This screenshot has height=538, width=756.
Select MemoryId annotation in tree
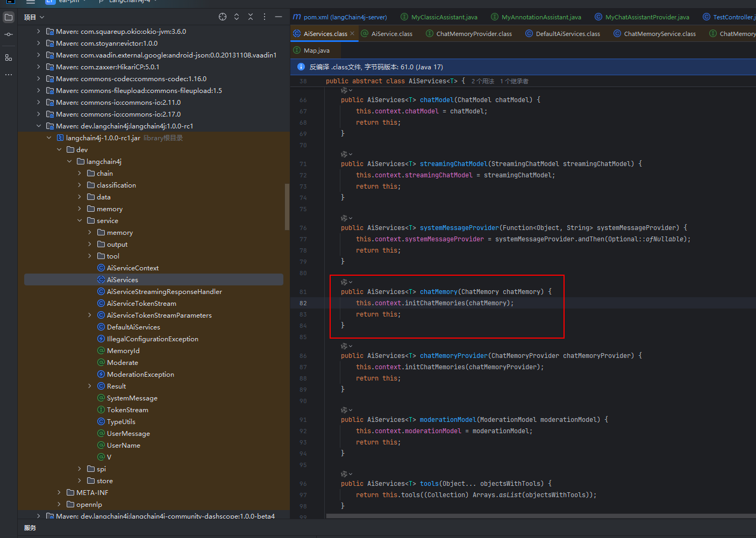coord(123,351)
